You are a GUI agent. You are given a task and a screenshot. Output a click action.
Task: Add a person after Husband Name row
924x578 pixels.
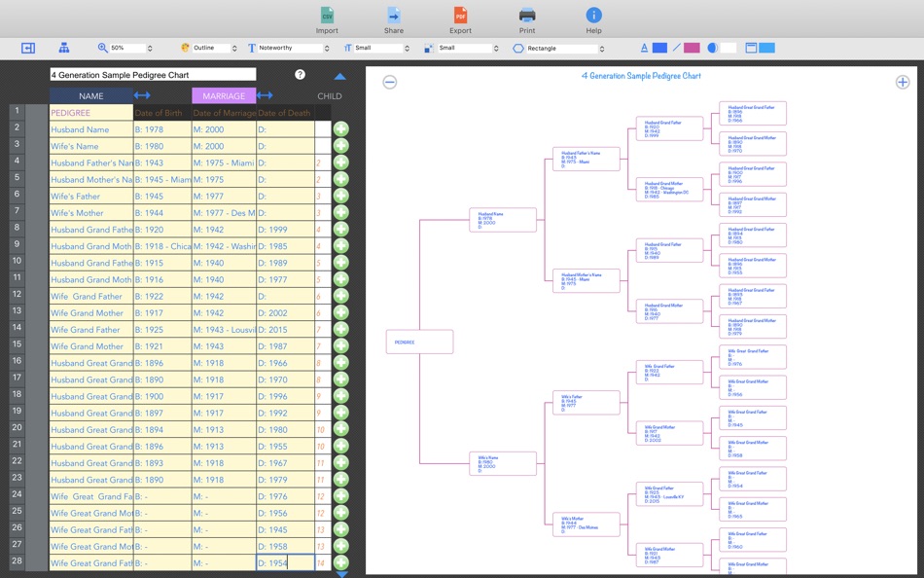pos(340,129)
